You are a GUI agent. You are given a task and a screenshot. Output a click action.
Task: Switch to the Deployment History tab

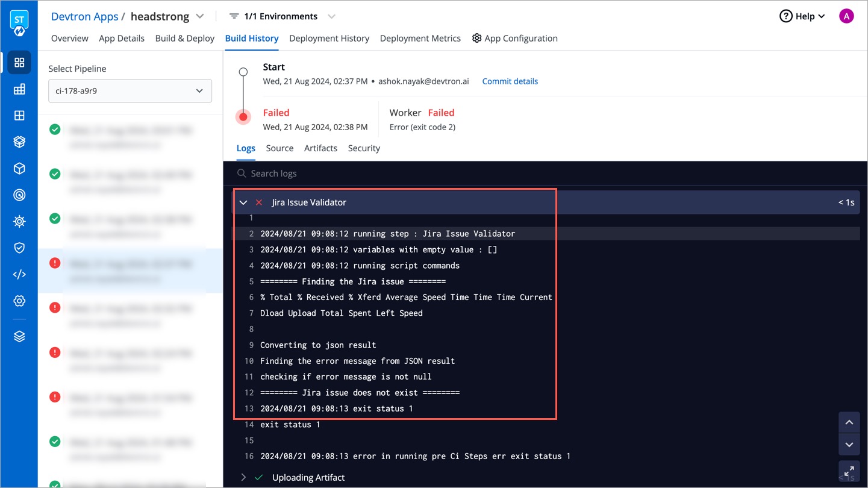tap(329, 38)
